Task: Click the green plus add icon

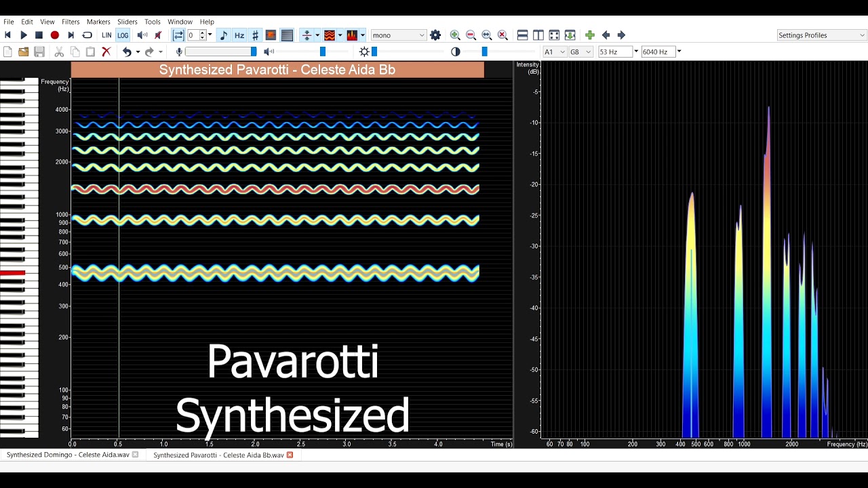Action: 590,35
